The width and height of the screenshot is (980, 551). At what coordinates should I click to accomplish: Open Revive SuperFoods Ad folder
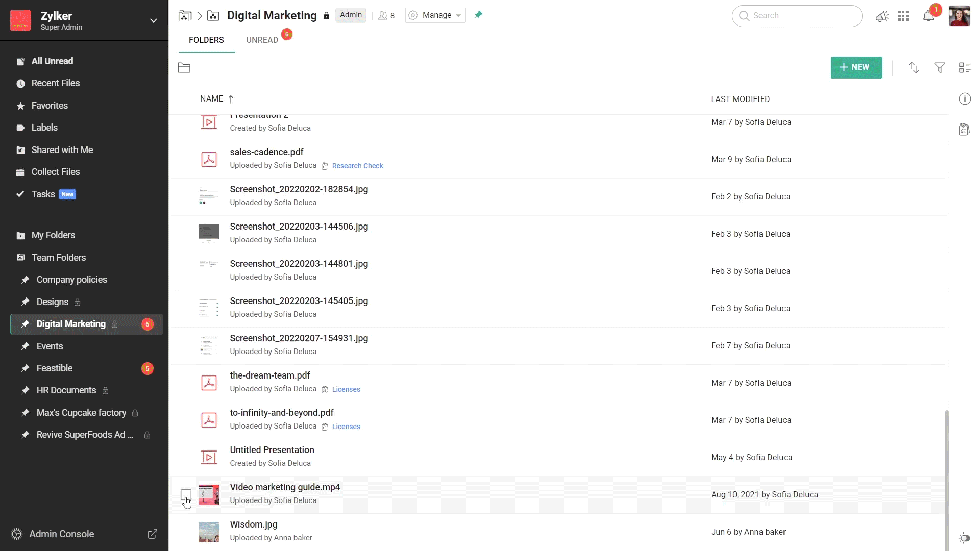(85, 435)
